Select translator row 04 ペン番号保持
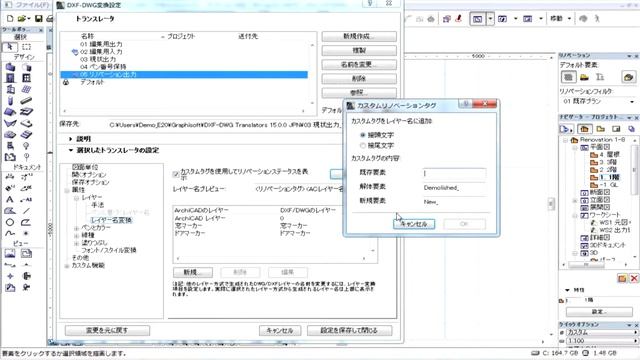This screenshot has width=640, height=360. coord(184,67)
